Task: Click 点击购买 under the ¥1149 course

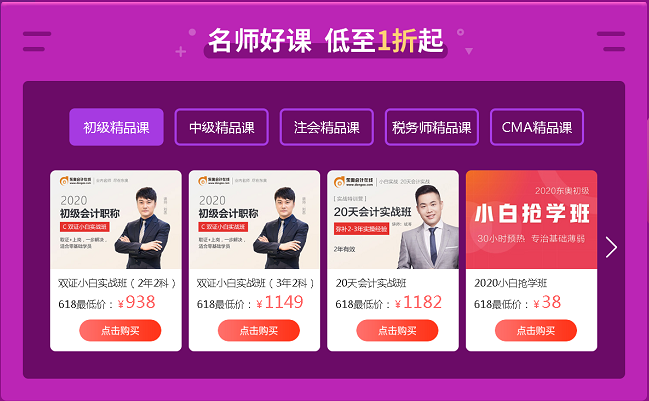Action: point(259,330)
